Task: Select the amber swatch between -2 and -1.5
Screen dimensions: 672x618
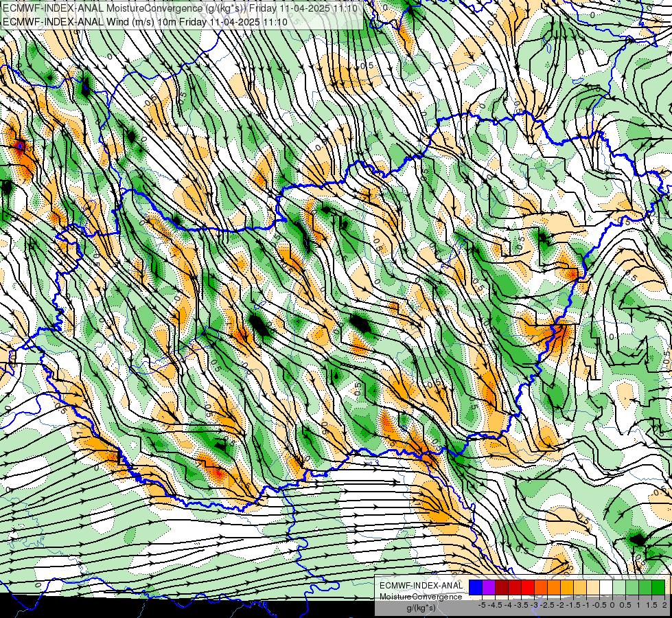Action: pyautogui.click(x=567, y=588)
